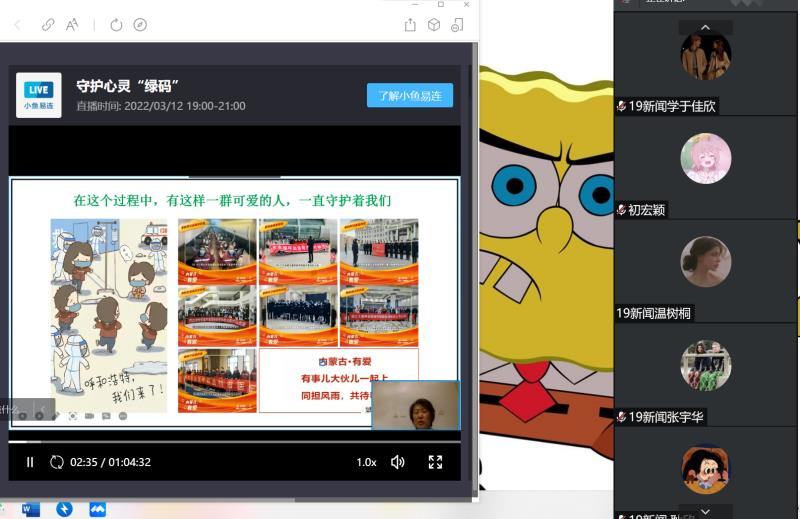Click the slide's embedded camera icon
This screenshot has height=519, width=800.
[x=89, y=416]
